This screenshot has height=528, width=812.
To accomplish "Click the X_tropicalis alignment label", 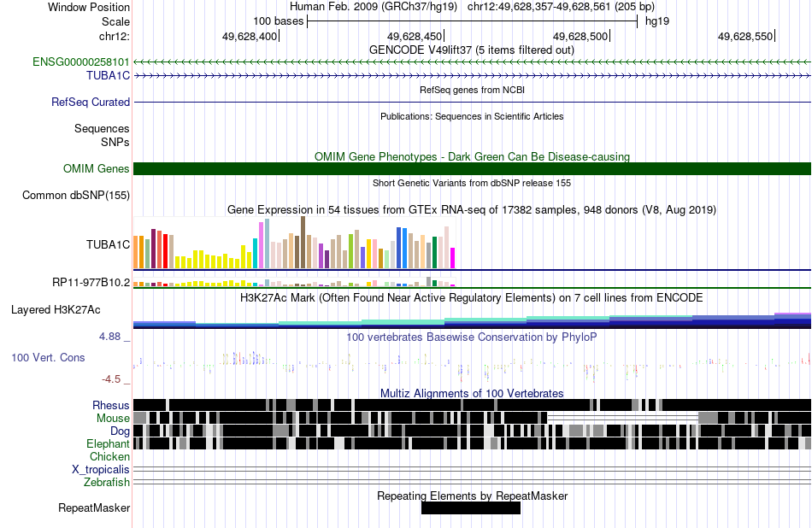I will [101, 470].
